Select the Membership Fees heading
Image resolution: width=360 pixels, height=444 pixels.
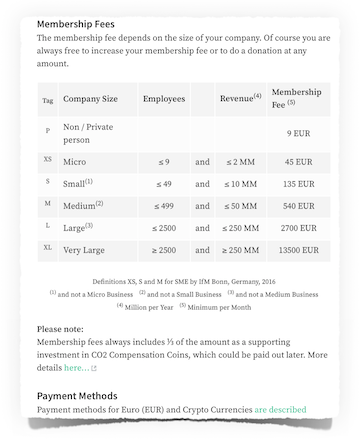coord(76,24)
